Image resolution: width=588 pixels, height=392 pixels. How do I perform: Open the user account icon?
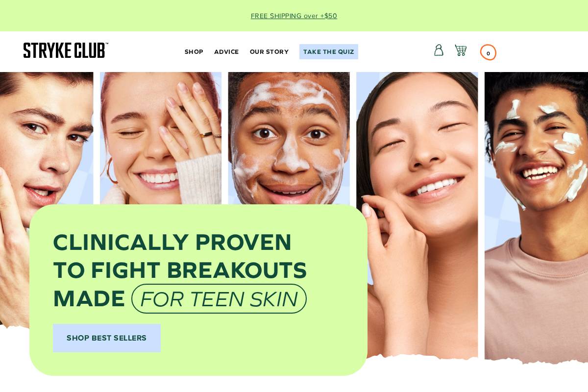(439, 50)
